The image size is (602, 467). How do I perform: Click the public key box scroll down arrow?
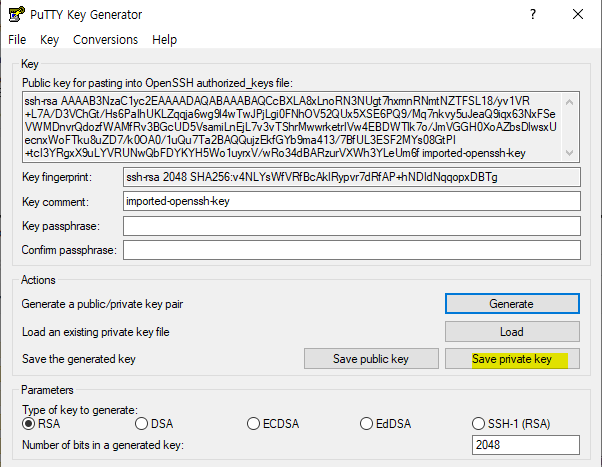[x=570, y=152]
